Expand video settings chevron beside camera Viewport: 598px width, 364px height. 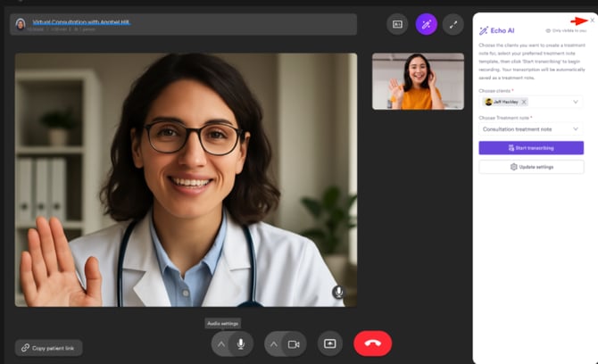pos(273,343)
